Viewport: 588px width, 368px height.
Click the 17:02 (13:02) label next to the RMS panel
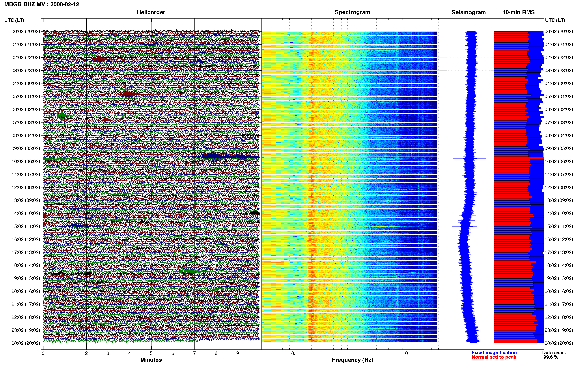(559, 252)
